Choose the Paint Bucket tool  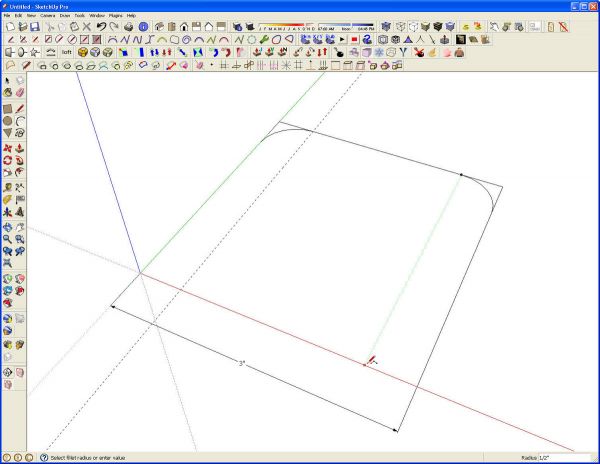(x=7, y=93)
